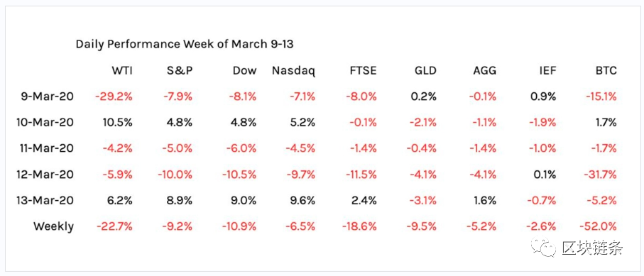Click the table title Daily Performance Week
The height and width of the screenshot is (276, 644).
(x=185, y=44)
